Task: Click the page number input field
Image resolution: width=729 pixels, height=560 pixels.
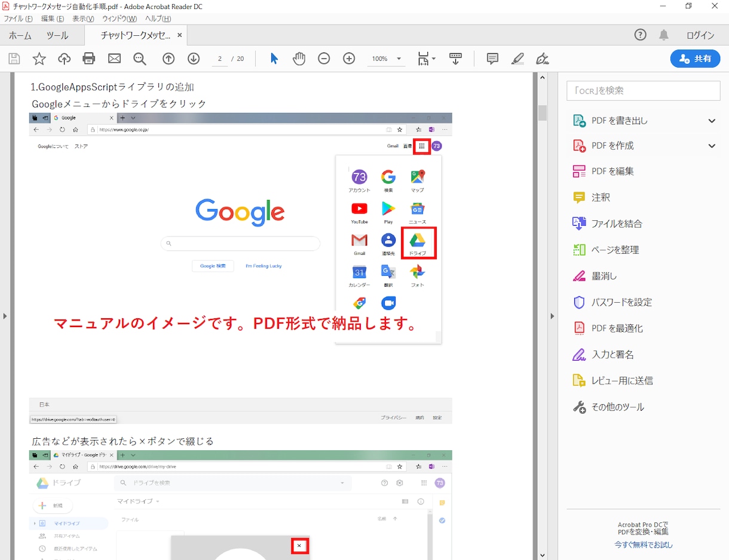Action: (220, 59)
